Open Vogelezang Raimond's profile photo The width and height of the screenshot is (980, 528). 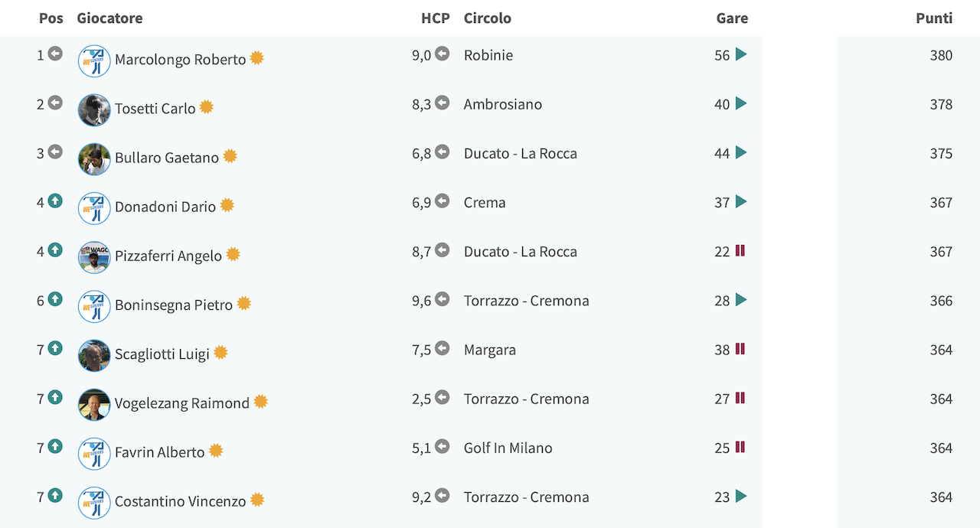pyautogui.click(x=94, y=405)
